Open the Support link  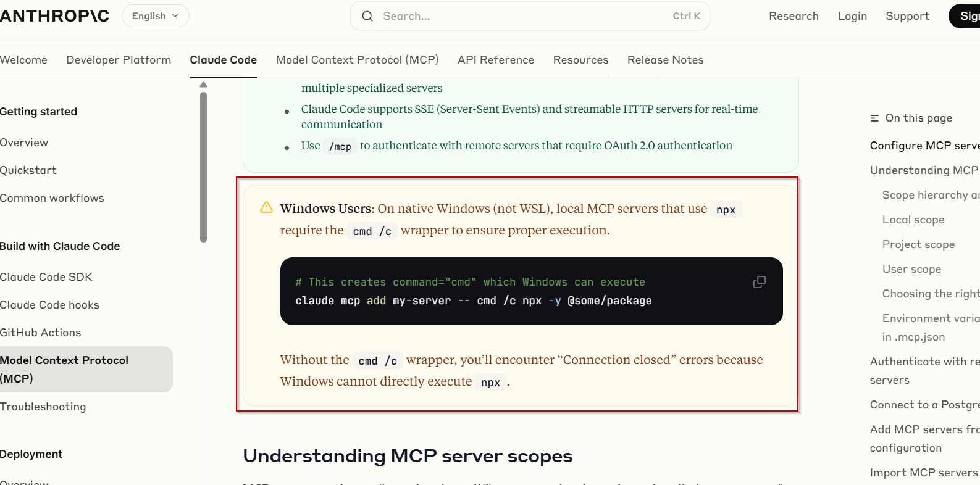pos(907,16)
